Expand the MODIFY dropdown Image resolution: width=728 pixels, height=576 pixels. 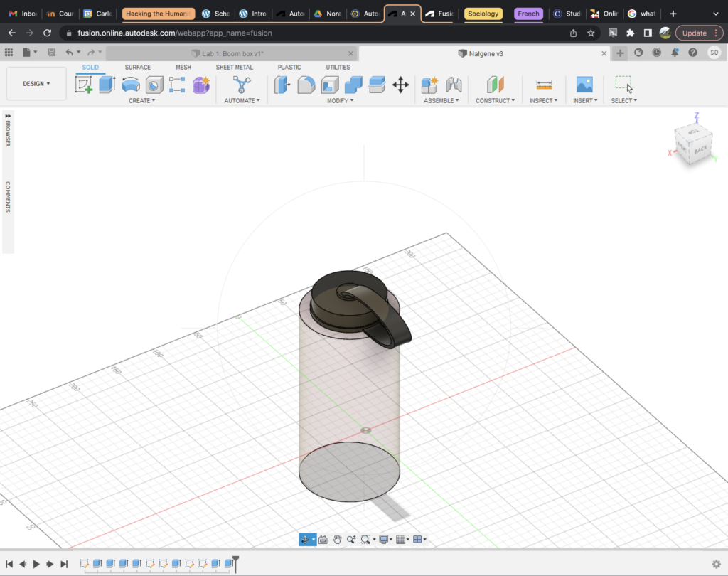340,100
